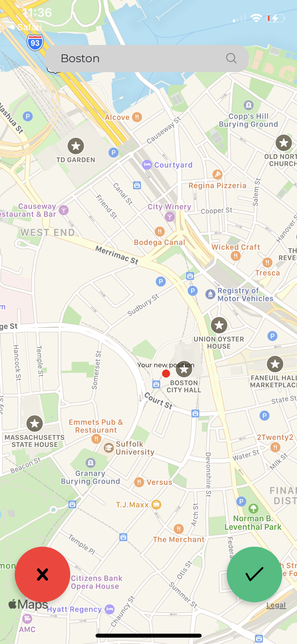Tap the City Winery cocktail icon
The width and height of the screenshot is (297, 644).
click(170, 217)
